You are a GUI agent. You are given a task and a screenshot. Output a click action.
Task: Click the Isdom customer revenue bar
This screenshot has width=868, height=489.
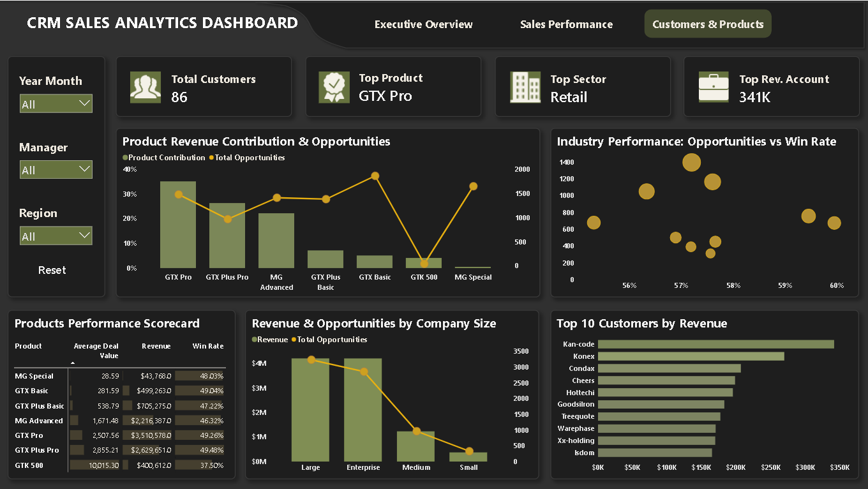pyautogui.click(x=655, y=453)
